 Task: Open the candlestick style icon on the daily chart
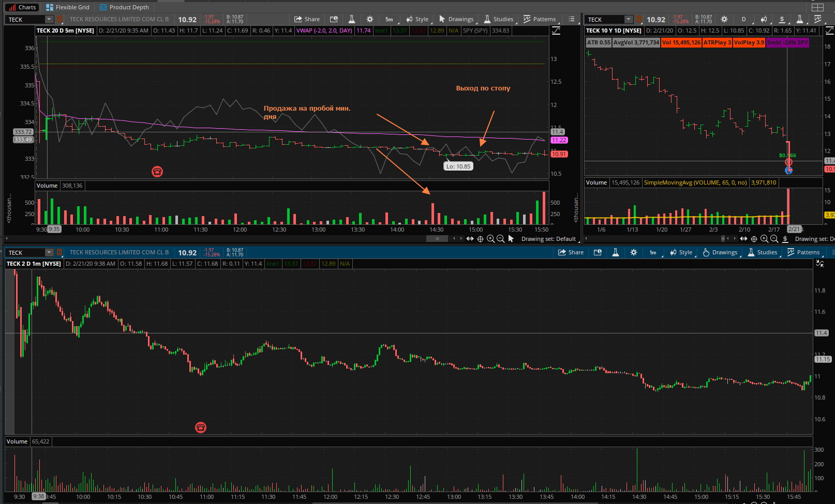tap(764, 19)
